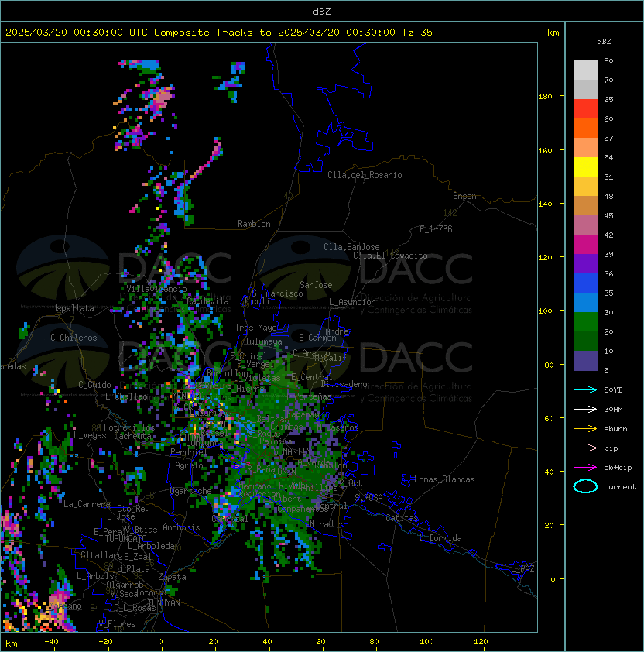Click the 'C_Guido' map label
This screenshot has height=652, width=644.
[94, 385]
